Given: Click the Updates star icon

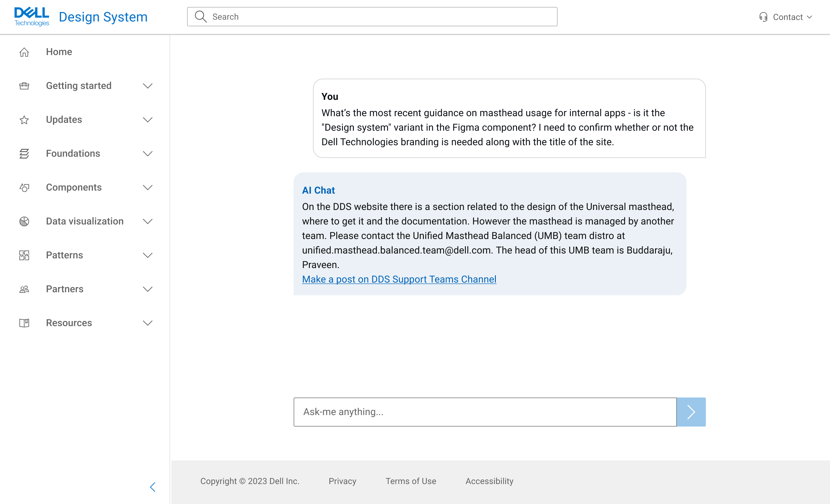Looking at the screenshot, I should point(24,120).
